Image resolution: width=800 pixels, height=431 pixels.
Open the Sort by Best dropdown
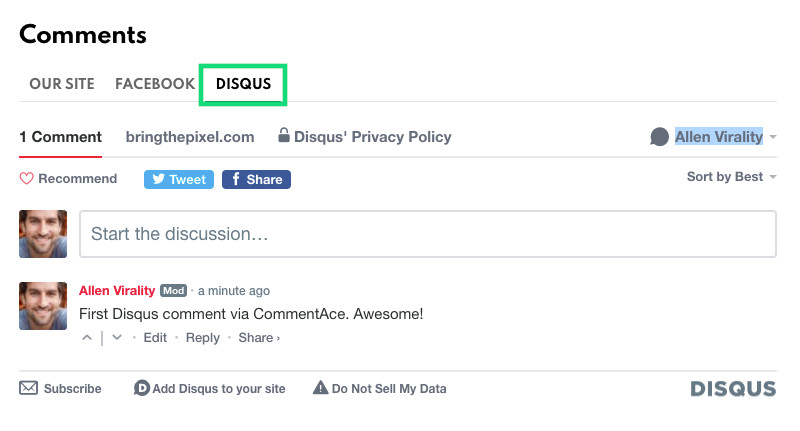tap(731, 176)
